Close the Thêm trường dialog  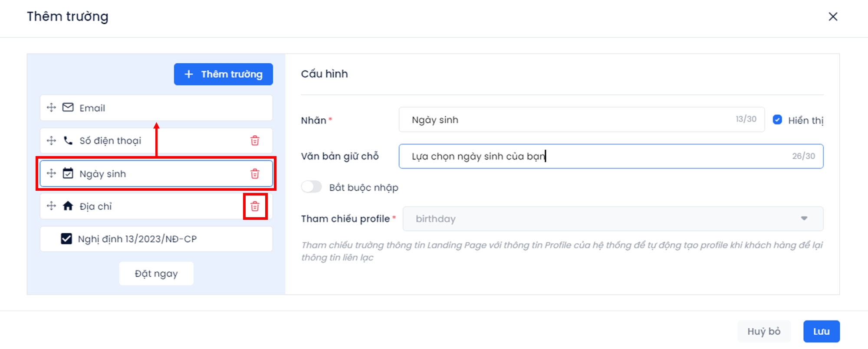coord(833,16)
